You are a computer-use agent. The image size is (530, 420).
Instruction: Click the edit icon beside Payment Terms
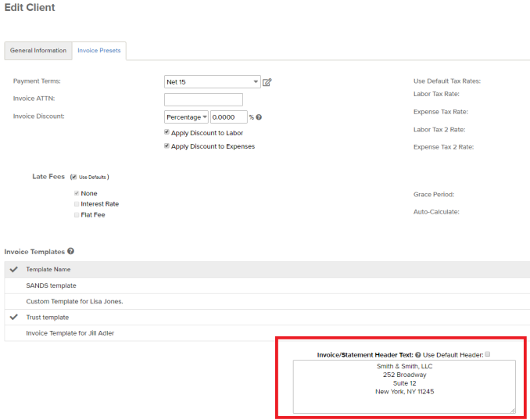(267, 82)
